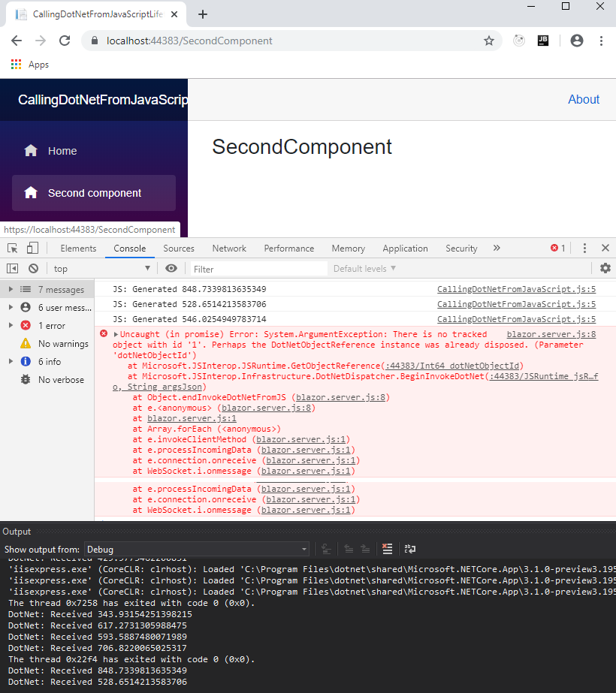Toggle the console sidebar panel

point(12,269)
